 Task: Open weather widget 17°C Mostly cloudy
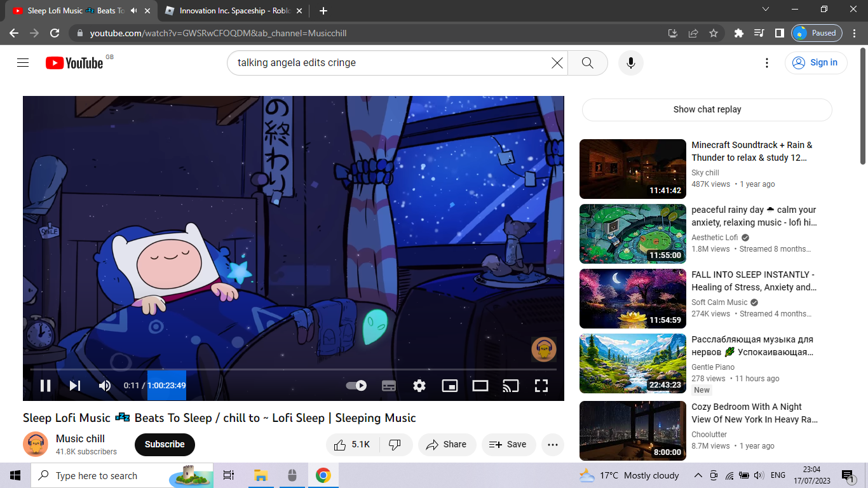(629, 475)
